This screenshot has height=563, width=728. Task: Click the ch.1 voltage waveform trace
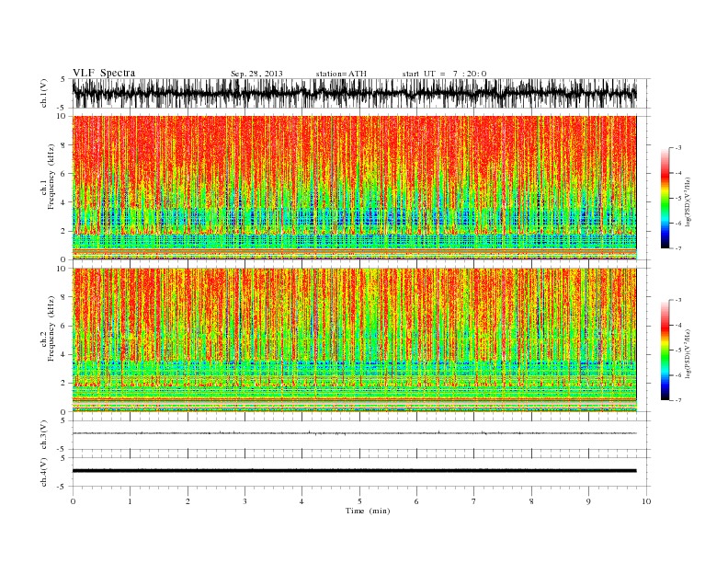[x=354, y=93]
